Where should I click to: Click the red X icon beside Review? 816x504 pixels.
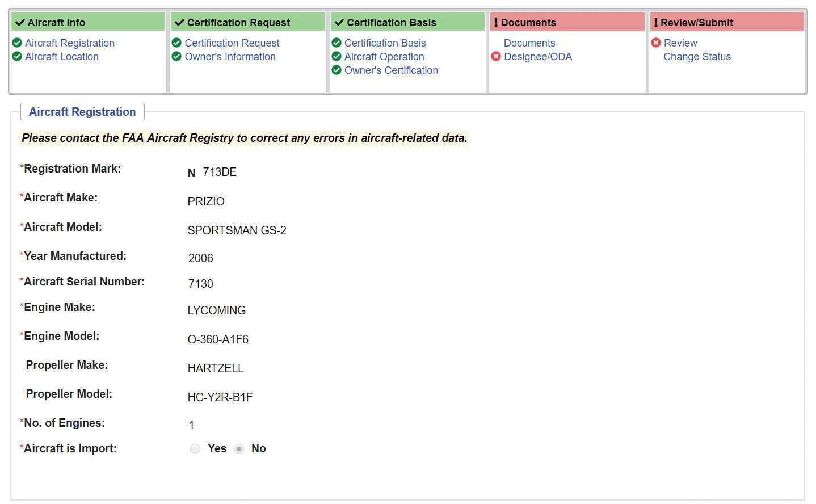(x=656, y=43)
